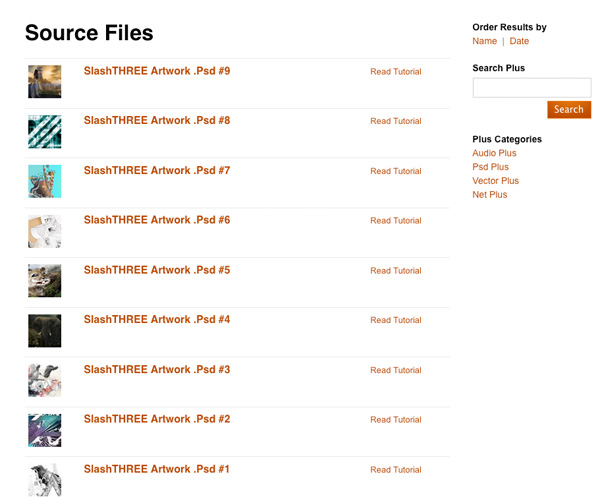Open thumbnail for SlashTHREE Artwork .Psd #4
Screen dimensions: 600x499
click(44, 331)
